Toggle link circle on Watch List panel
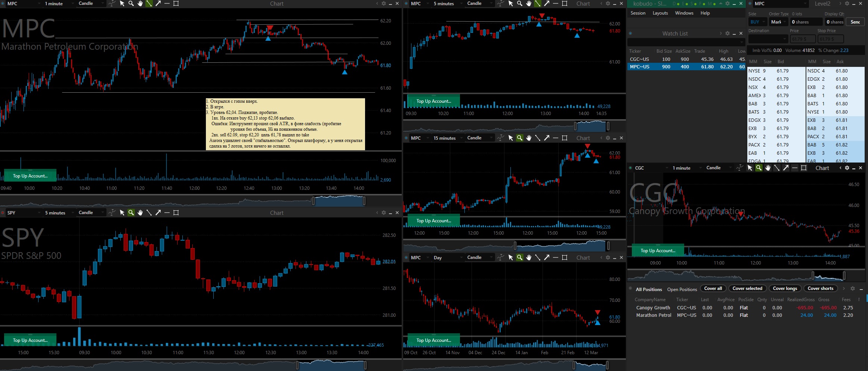868x371 pixels. pos(630,33)
